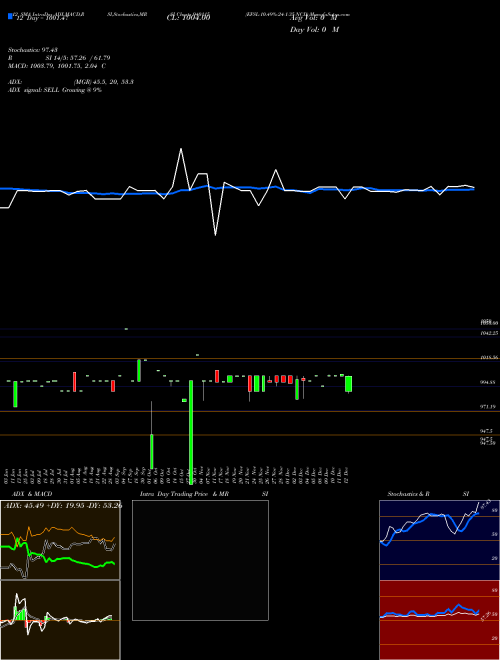Click the 'CL: 1004.00' closing price text
Viewport: 500px width, 660px height.
tap(188, 18)
